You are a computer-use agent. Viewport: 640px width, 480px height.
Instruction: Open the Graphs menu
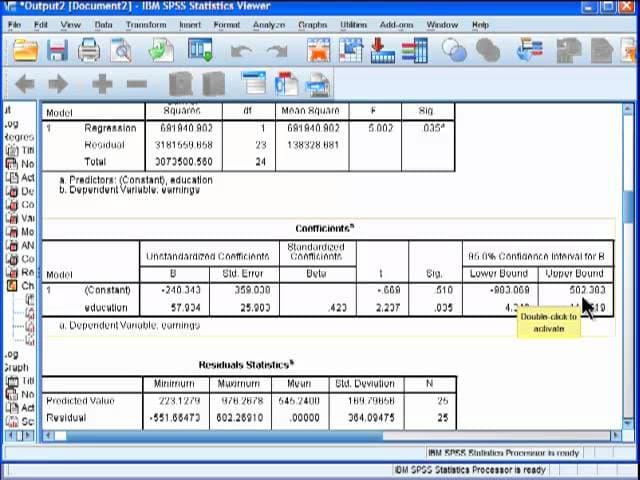click(x=312, y=25)
